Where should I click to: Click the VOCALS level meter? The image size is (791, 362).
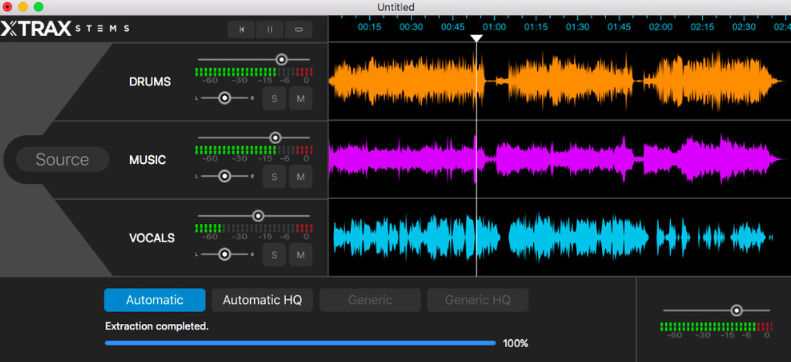point(254,228)
